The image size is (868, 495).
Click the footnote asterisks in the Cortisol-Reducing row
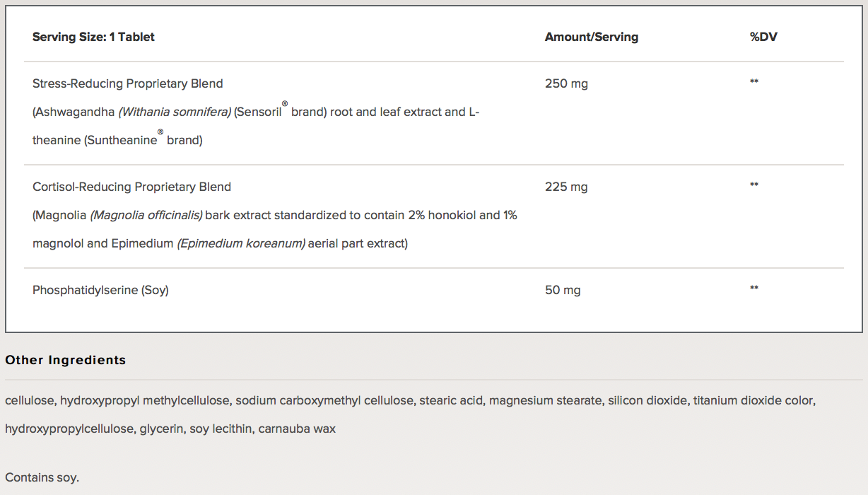[x=754, y=185]
